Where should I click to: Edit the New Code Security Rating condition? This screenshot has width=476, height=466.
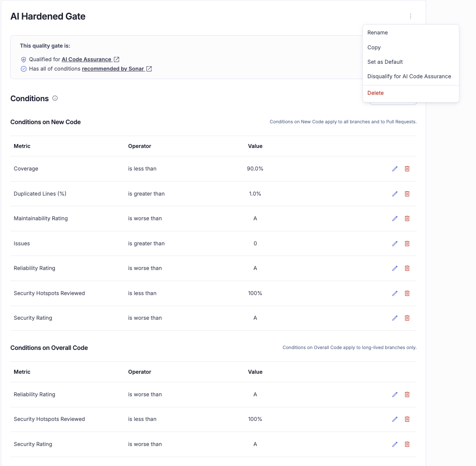point(395,318)
